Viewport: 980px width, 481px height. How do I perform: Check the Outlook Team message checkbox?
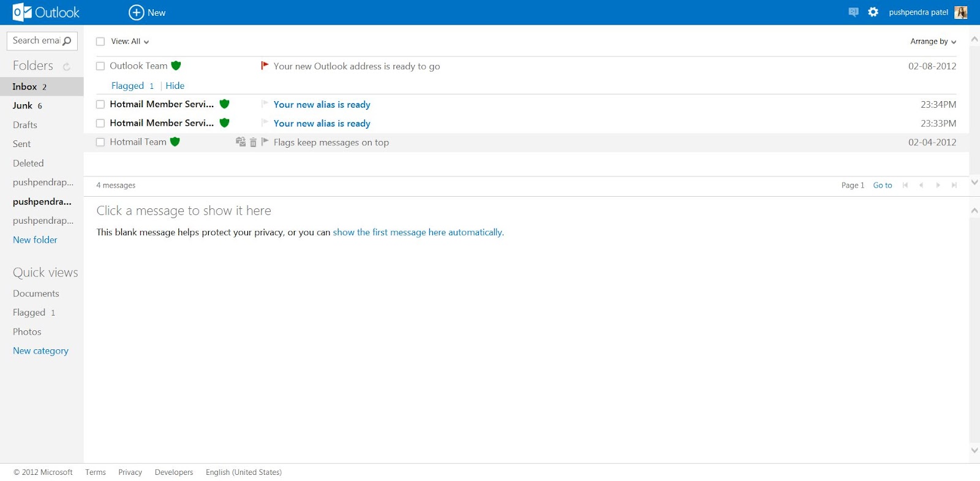[x=100, y=66]
